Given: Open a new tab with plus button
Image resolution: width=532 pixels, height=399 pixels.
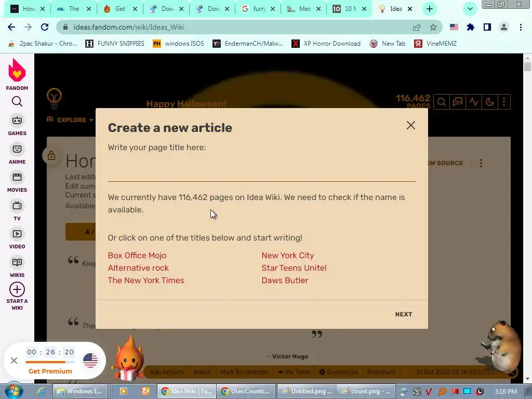Looking at the screenshot, I should tap(430, 9).
